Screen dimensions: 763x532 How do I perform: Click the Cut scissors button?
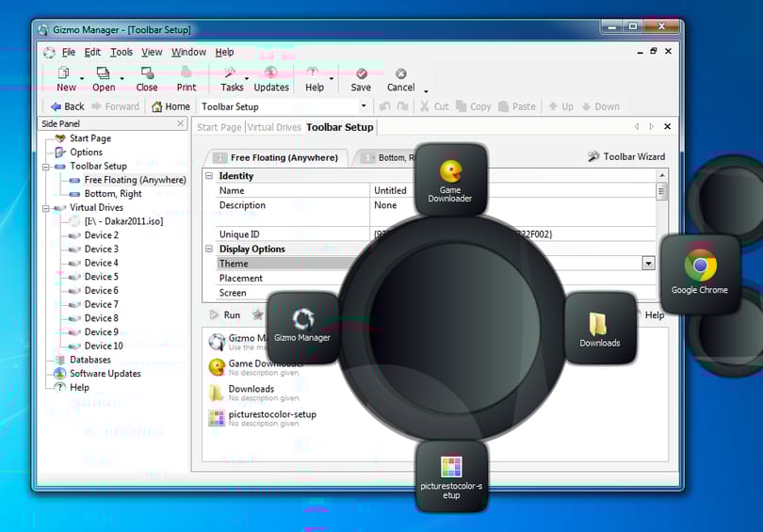pos(434,106)
